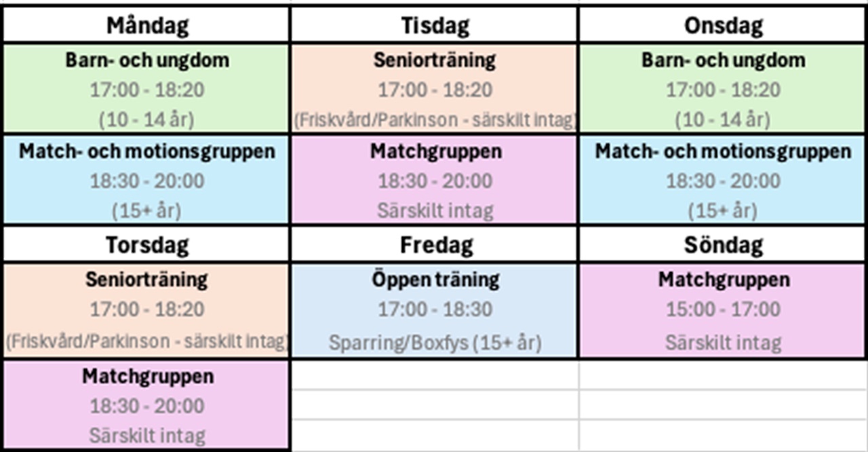This screenshot has height=452, width=868.
Task: Click Monday's Barn- och ungdom cell
Action: (x=147, y=60)
